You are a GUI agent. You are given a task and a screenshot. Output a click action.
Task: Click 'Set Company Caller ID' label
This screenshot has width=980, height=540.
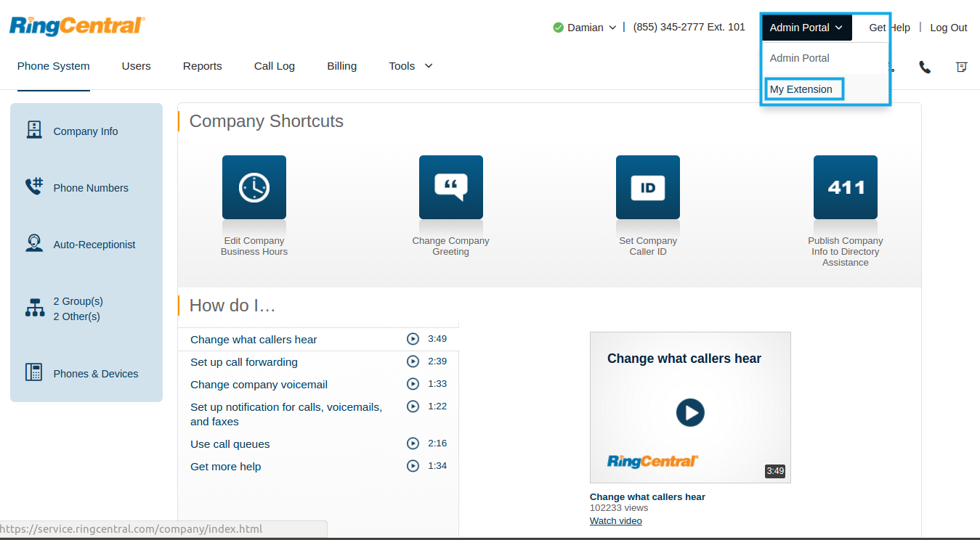pyautogui.click(x=648, y=246)
